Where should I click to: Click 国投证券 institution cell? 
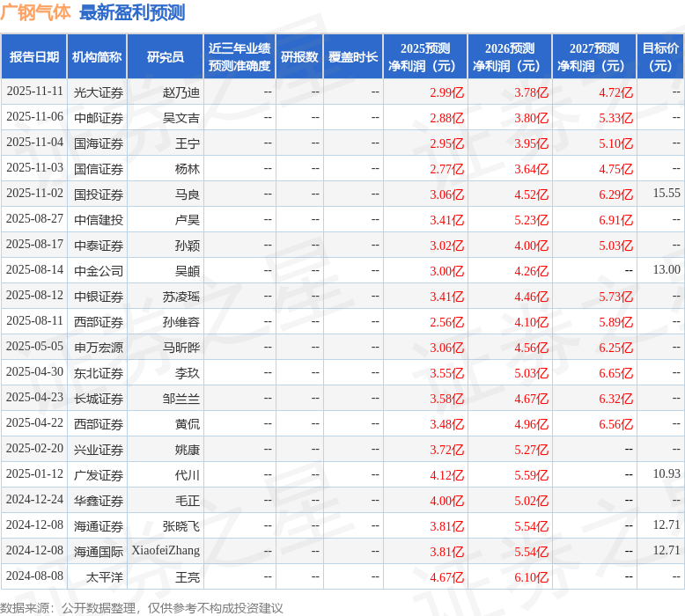[99, 194]
